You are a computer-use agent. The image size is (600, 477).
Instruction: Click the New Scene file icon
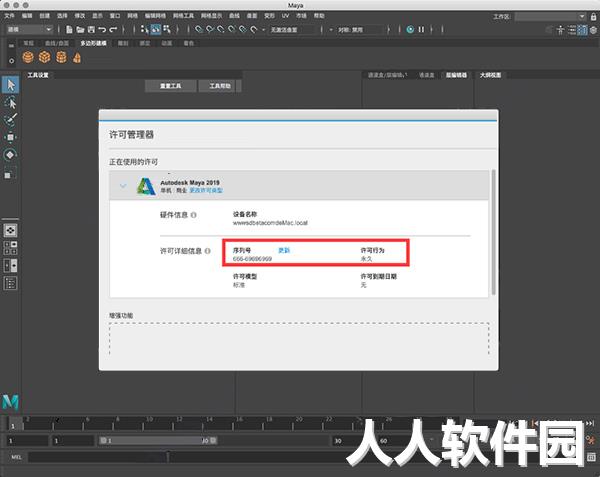click(x=69, y=29)
